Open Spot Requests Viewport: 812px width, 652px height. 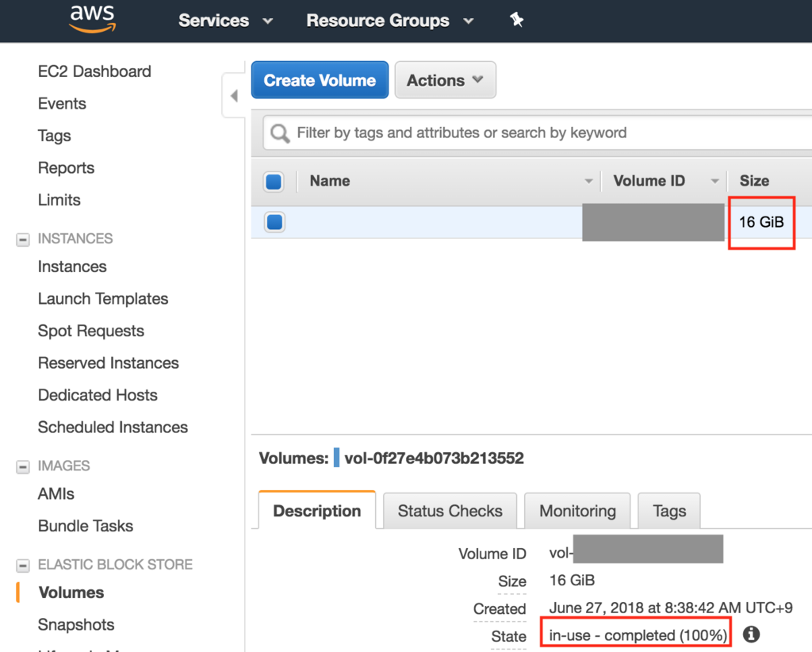coord(91,331)
